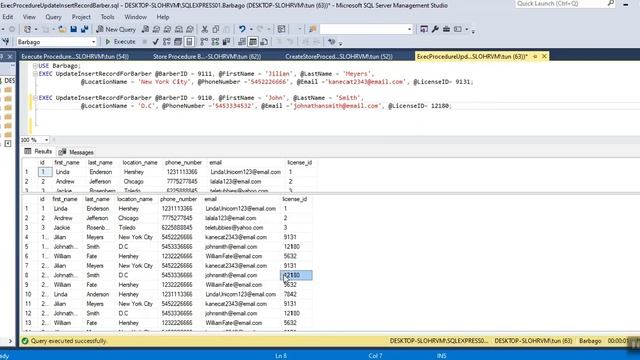Click the Find in Files icon

click(x=313, y=29)
